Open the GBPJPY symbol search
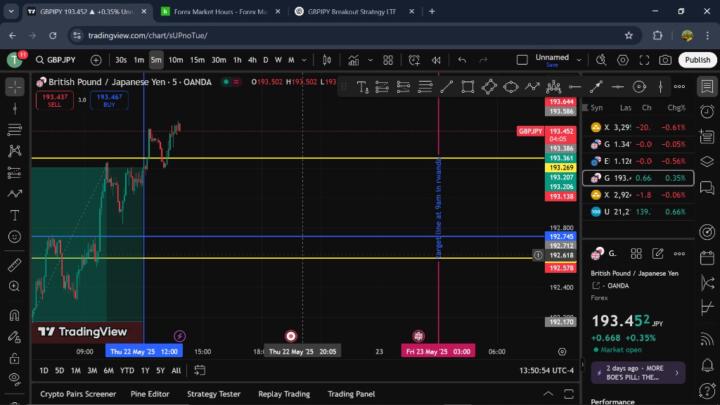 pos(56,60)
